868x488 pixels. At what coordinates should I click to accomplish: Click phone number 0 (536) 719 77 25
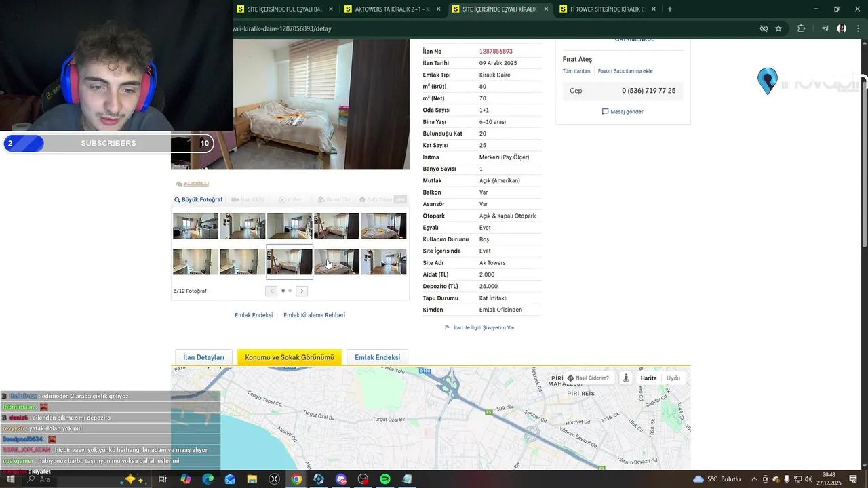(648, 91)
